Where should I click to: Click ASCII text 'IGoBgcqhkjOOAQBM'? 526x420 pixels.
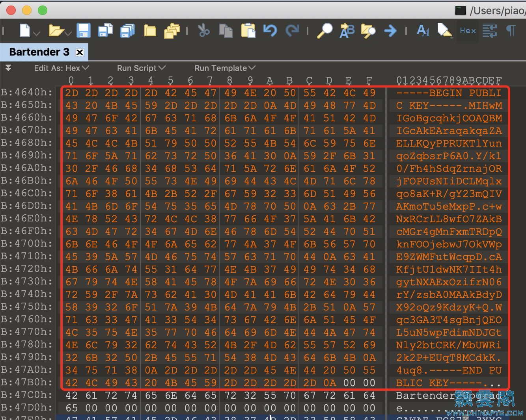[x=449, y=118]
